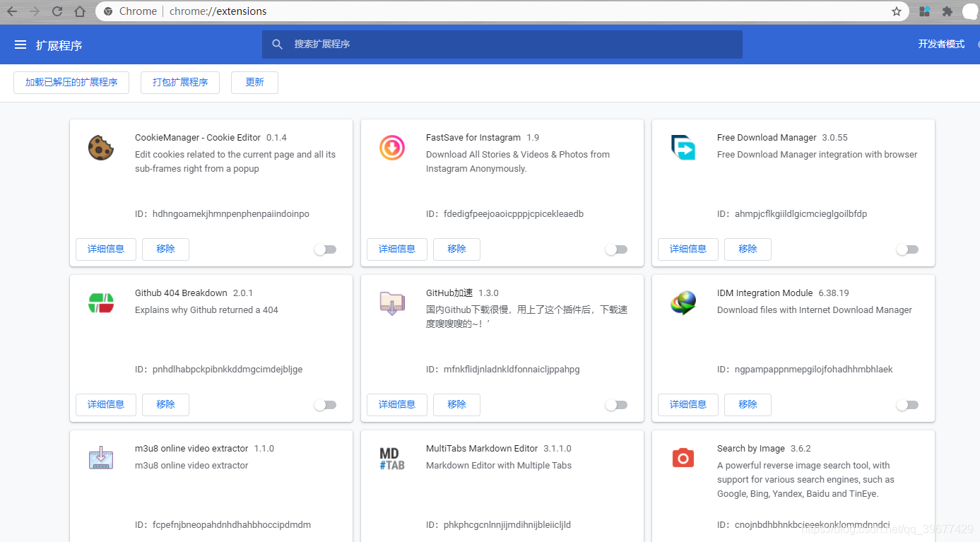Click Search by Image title text
The width and height of the screenshot is (980, 542).
[x=751, y=449]
